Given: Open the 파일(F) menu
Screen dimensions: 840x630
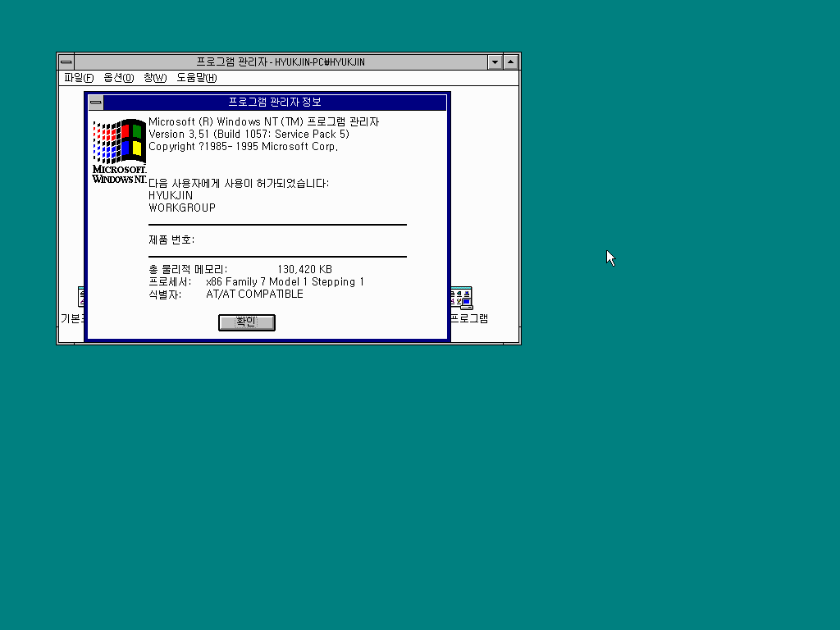Looking at the screenshot, I should point(79,78).
